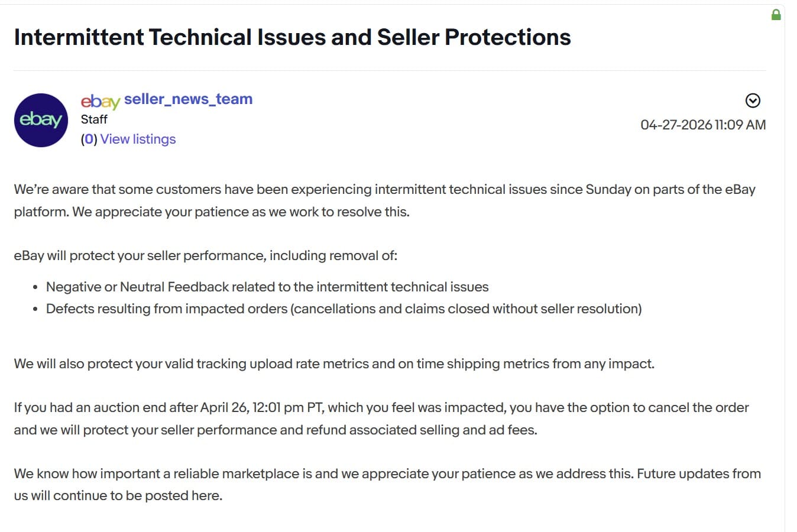797x532 pixels.
Task: Open the seller_news_team profile link
Action: click(x=188, y=99)
